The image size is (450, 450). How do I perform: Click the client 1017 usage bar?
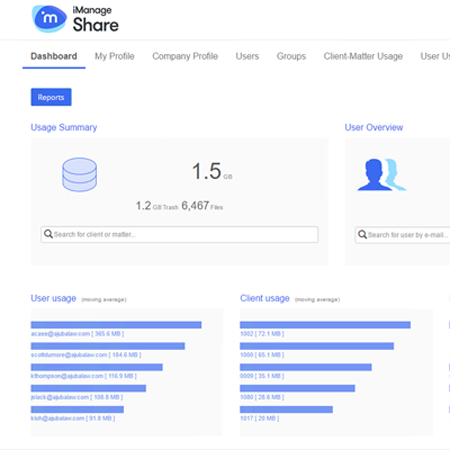tap(286, 409)
